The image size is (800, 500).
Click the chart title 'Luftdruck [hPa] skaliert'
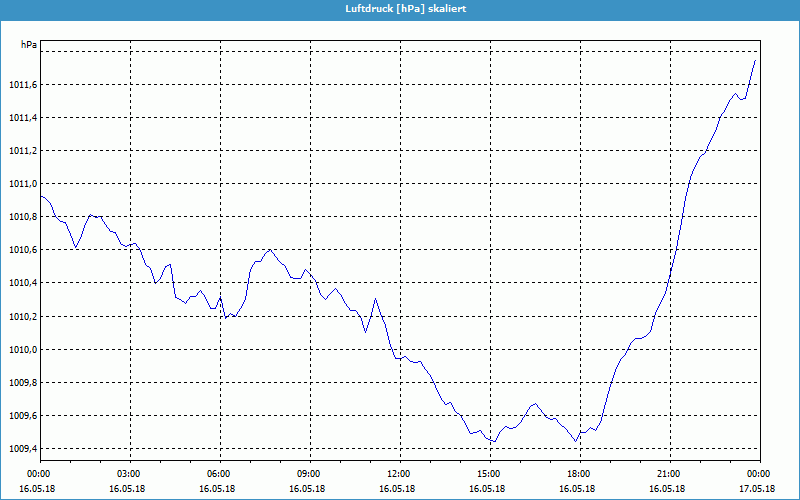399,9
